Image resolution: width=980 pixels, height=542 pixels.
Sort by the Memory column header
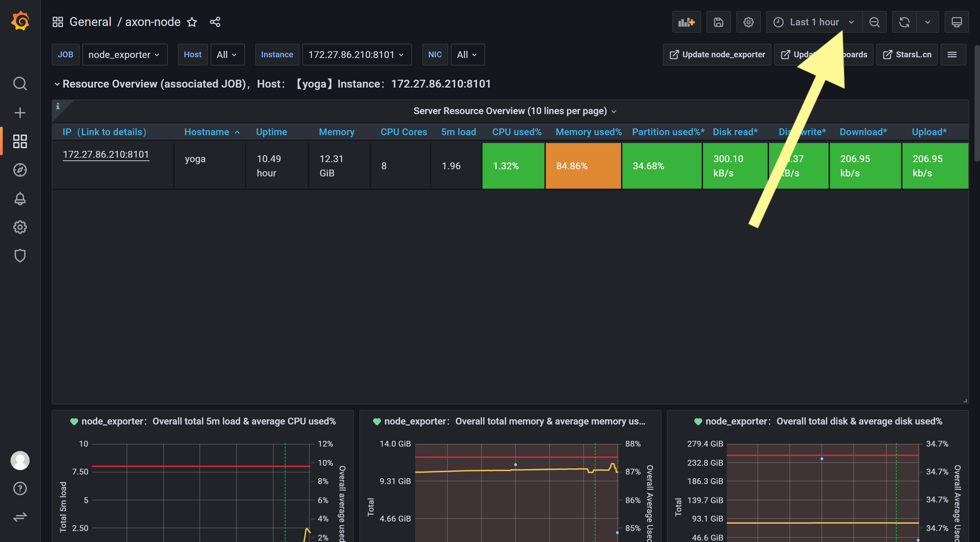pyautogui.click(x=337, y=132)
